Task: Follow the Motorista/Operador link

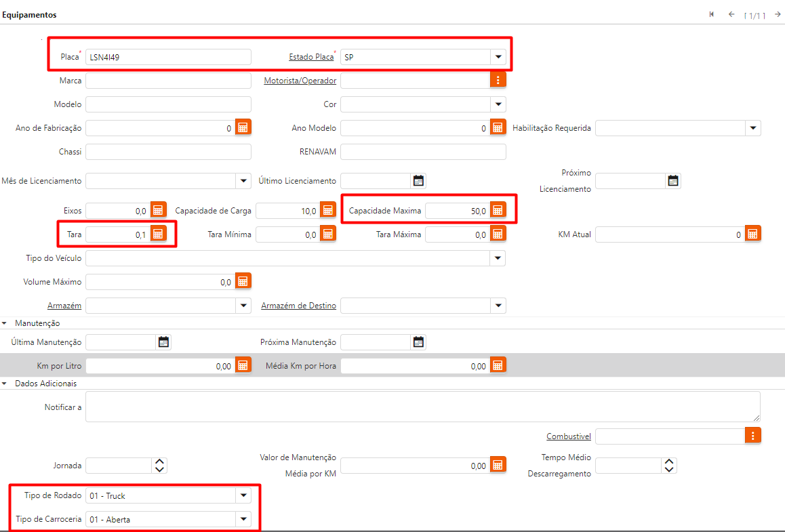Action: pyautogui.click(x=300, y=80)
